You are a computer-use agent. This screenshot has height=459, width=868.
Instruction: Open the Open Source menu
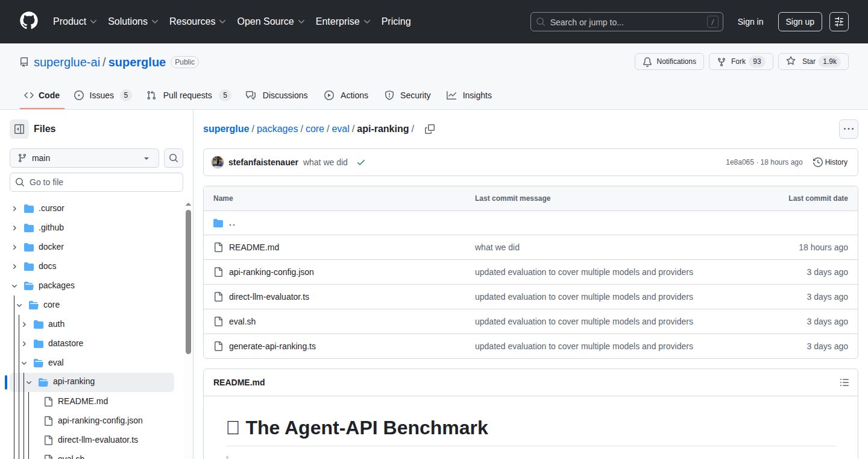click(x=271, y=22)
